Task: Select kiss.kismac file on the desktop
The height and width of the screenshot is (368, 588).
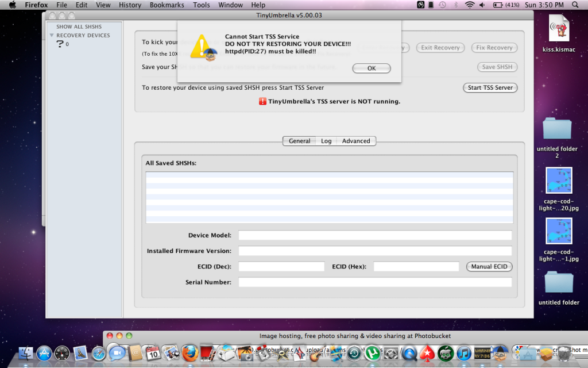Action: click(x=559, y=33)
